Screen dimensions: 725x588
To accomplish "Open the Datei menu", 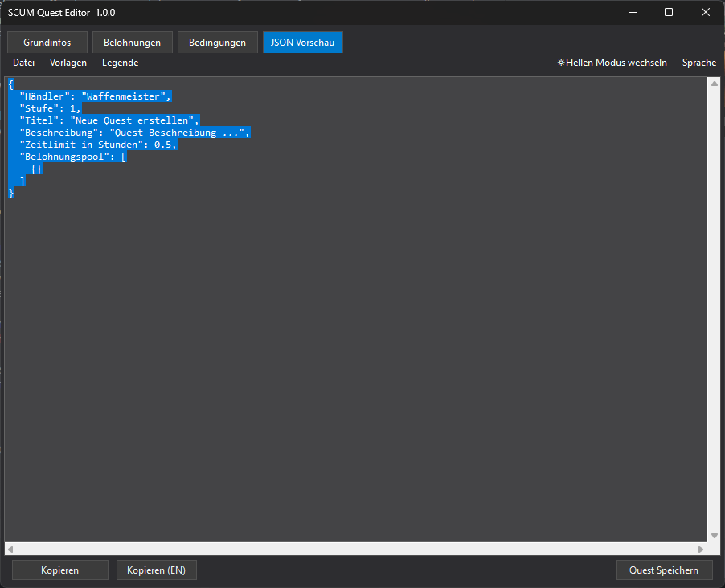I will 24,63.
